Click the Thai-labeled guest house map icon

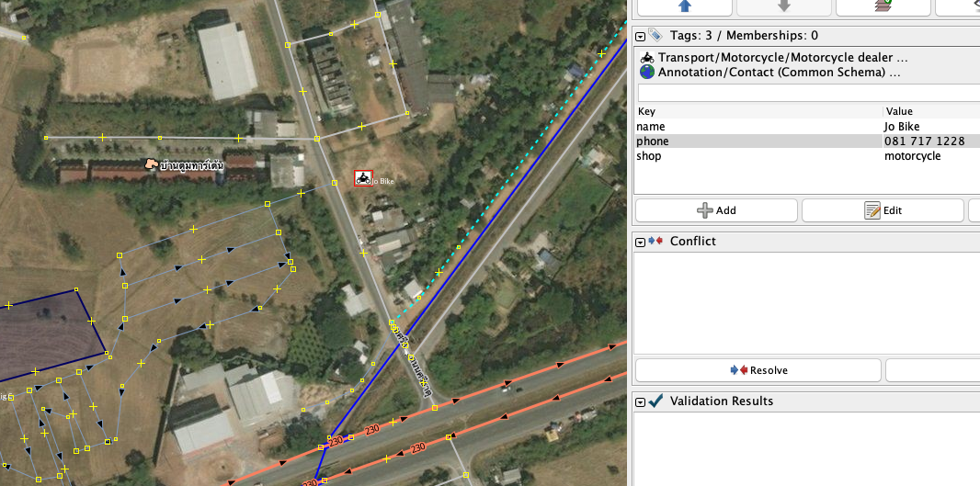[150, 164]
